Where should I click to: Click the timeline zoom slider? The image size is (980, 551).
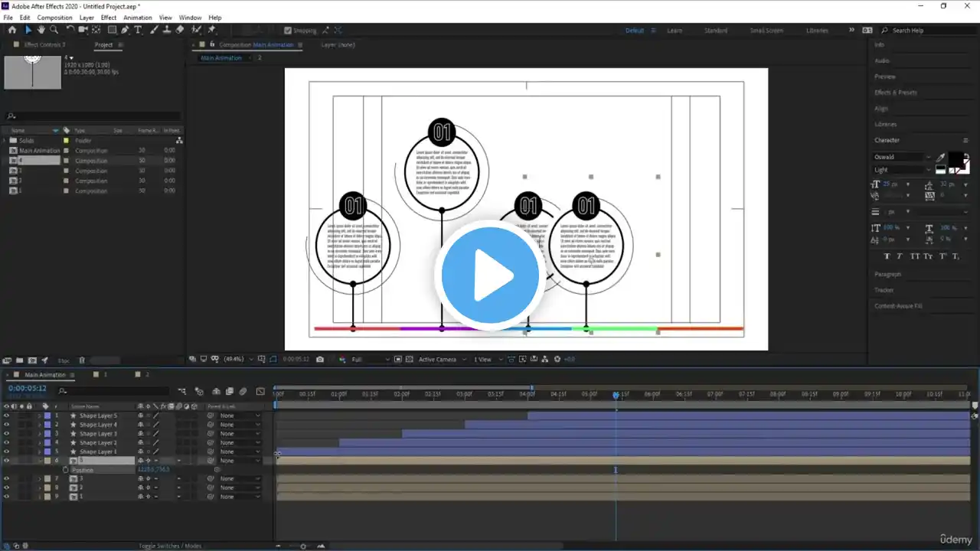(x=303, y=546)
